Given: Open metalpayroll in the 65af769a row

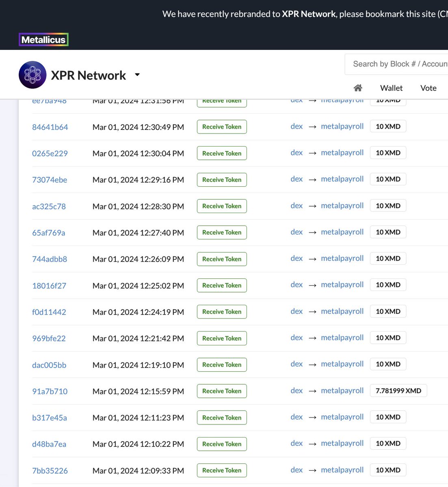Looking at the screenshot, I should (x=342, y=232).
